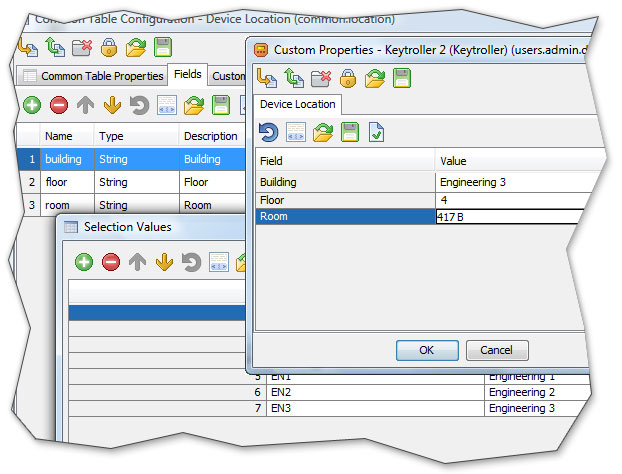This screenshot has width=622, height=474.
Task: Click the Value column header
Action: point(520,161)
